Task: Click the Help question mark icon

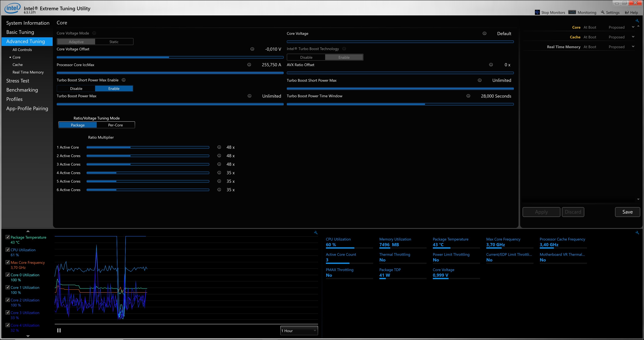Action: [x=627, y=13]
